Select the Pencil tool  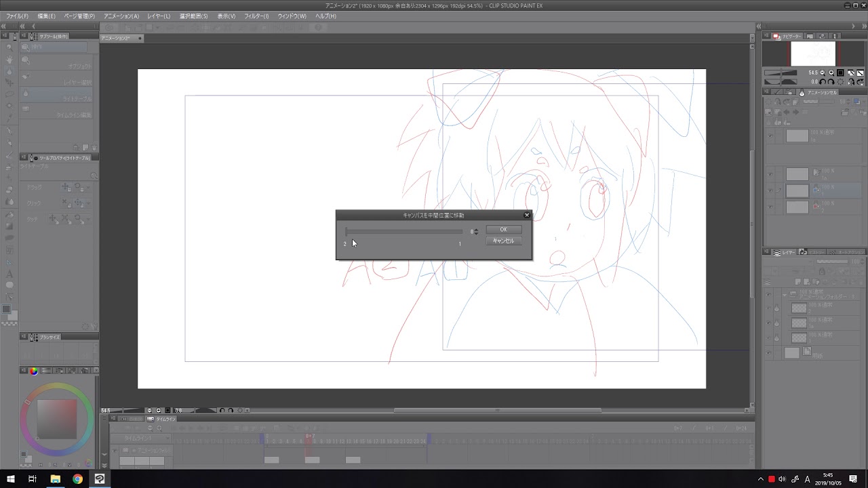pyautogui.click(x=9, y=142)
